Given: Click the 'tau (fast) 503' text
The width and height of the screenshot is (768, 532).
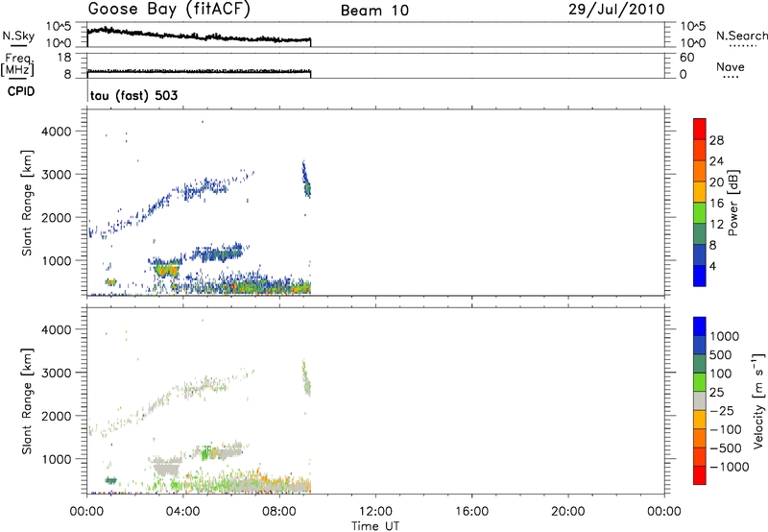Looking at the screenshot, I should coord(133,95).
